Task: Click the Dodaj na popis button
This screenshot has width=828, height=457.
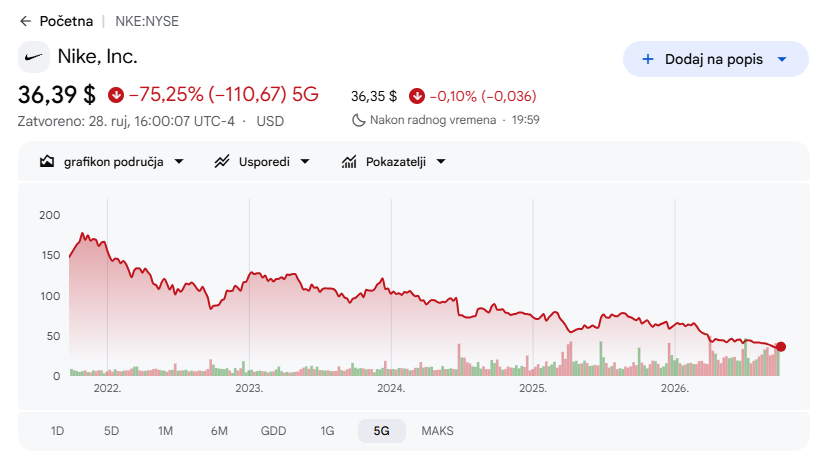Action: pos(716,59)
